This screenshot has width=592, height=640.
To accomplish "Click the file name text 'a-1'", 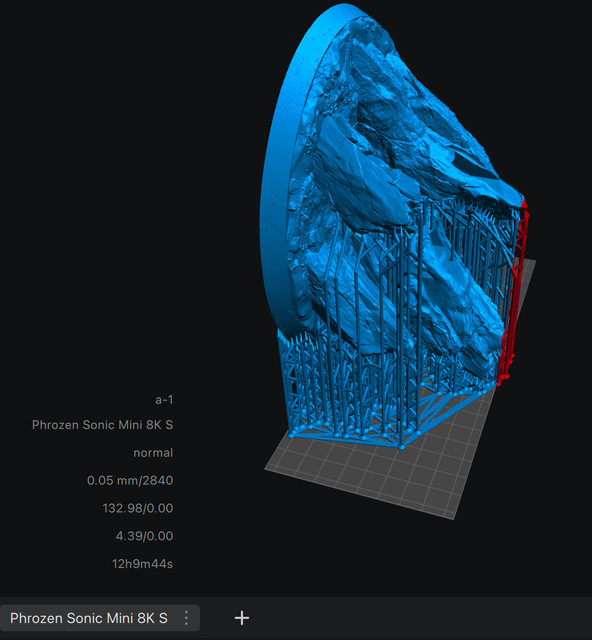I will [164, 400].
